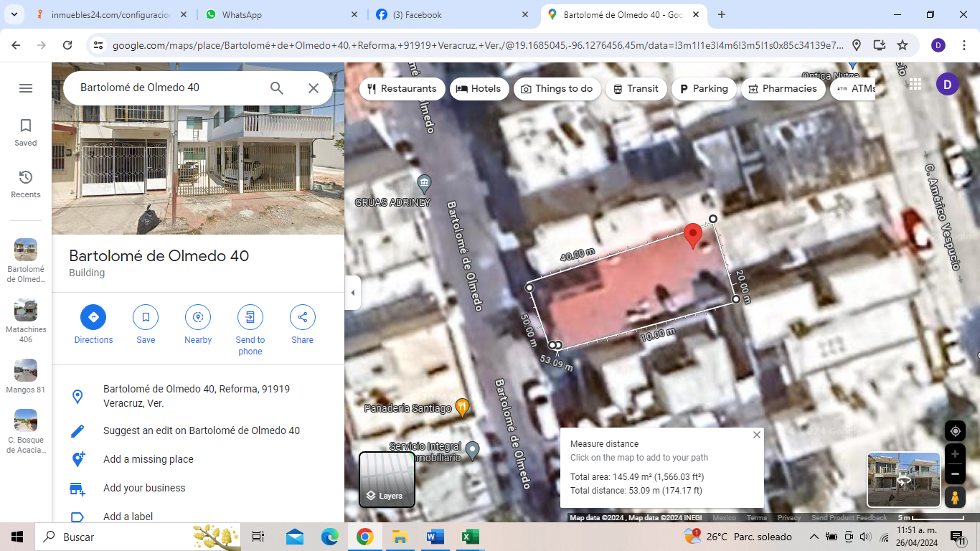Click the Terms link on the map
Image resolution: width=980 pixels, height=551 pixels.
tap(757, 518)
